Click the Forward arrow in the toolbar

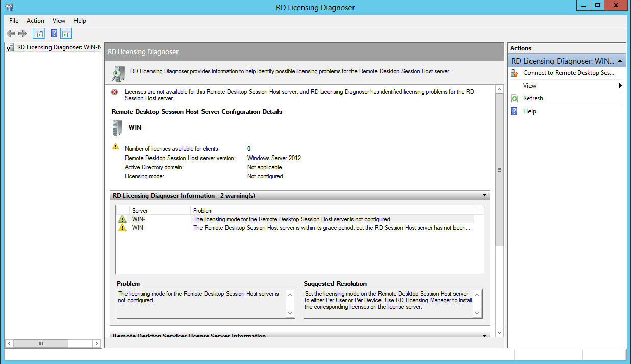(x=22, y=34)
